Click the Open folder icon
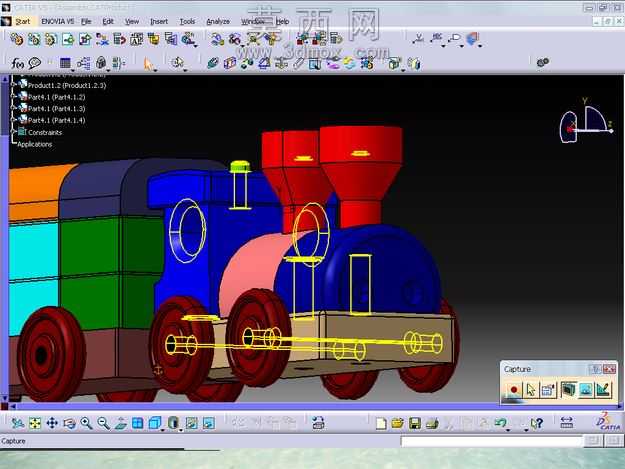This screenshot has width=625, height=469. (x=397, y=423)
